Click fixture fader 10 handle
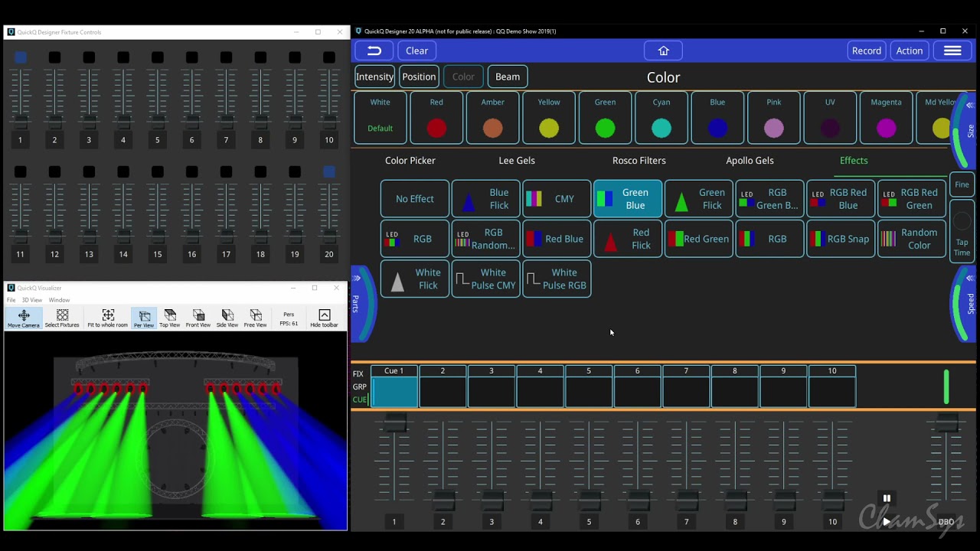 [328, 122]
